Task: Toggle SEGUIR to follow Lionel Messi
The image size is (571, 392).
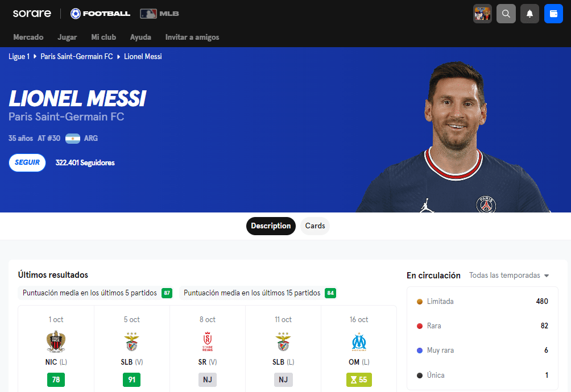Action: [27, 162]
